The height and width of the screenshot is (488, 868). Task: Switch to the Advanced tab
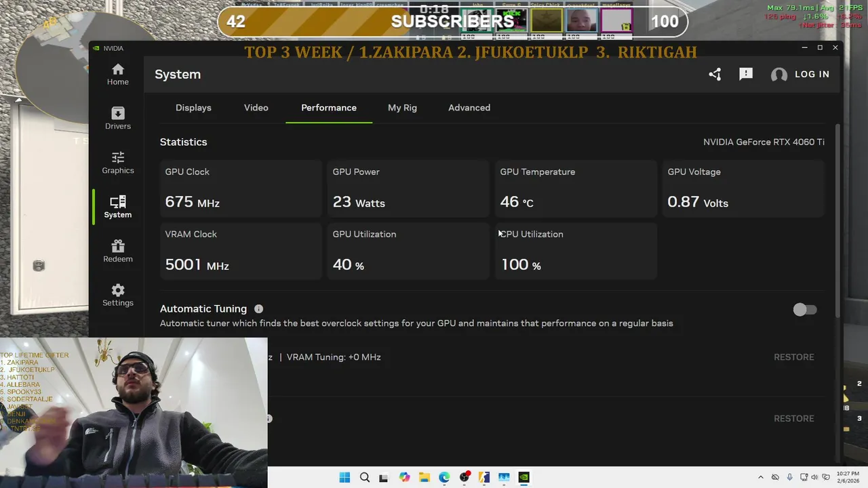click(469, 108)
